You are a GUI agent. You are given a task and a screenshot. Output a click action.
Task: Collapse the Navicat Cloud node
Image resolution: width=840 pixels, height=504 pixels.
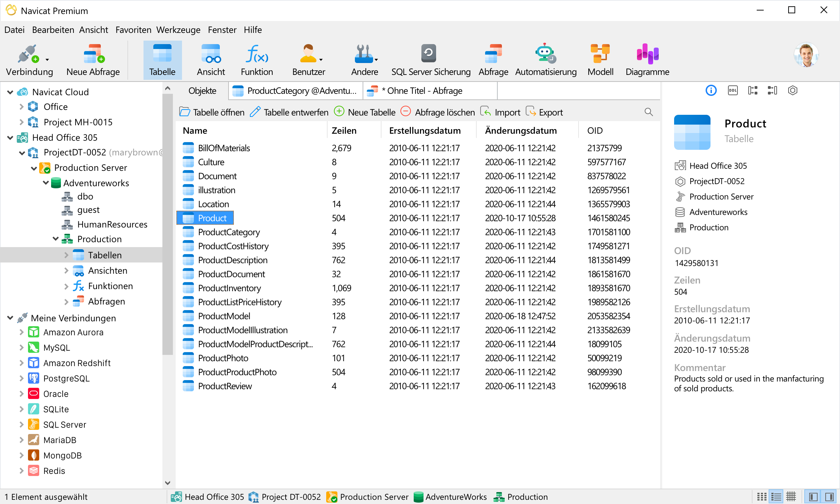(10, 92)
